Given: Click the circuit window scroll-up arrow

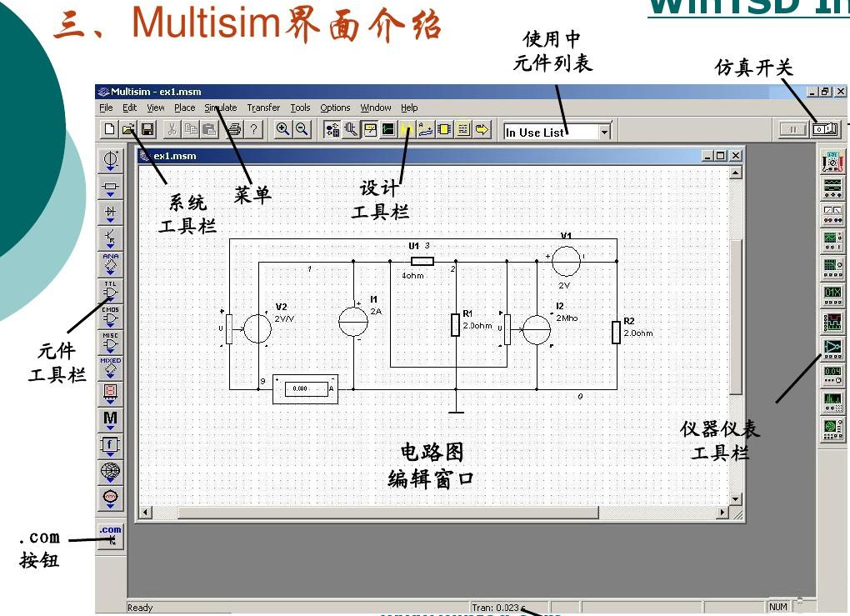Looking at the screenshot, I should click(735, 173).
